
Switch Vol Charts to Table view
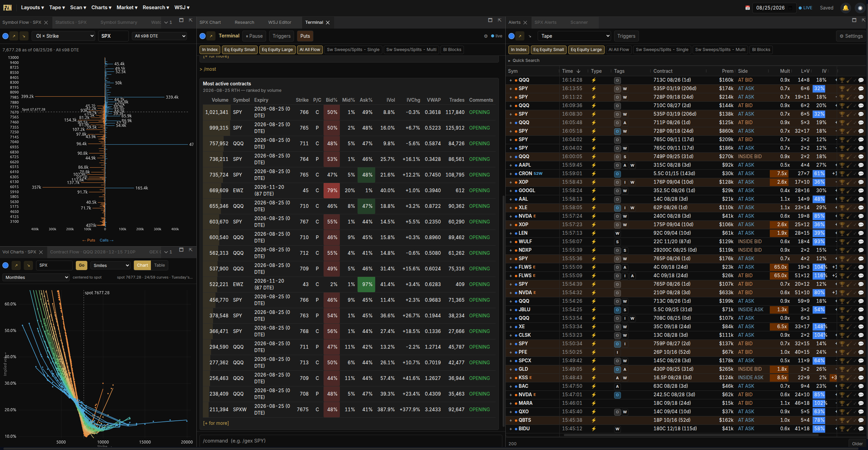[159, 265]
